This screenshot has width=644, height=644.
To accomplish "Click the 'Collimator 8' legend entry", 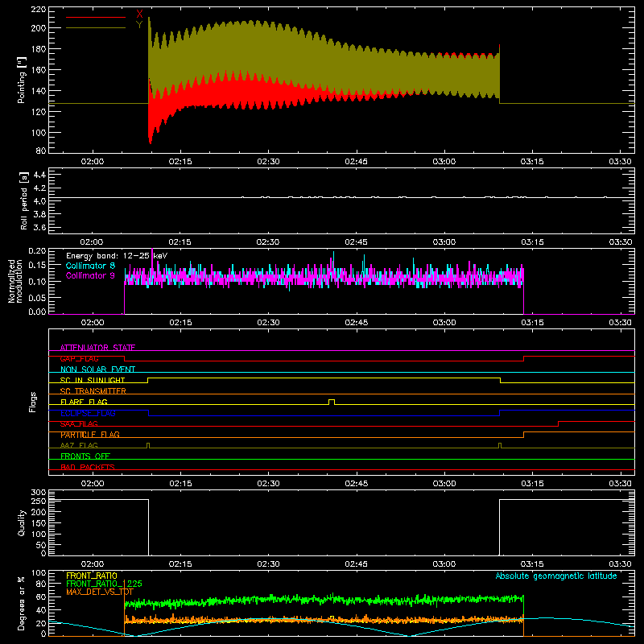I will point(90,266).
